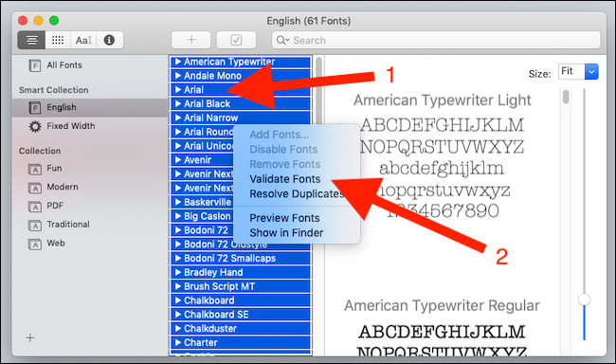Screen dimensions: 616x364
Task: Open the English smart collection
Action: [90, 107]
